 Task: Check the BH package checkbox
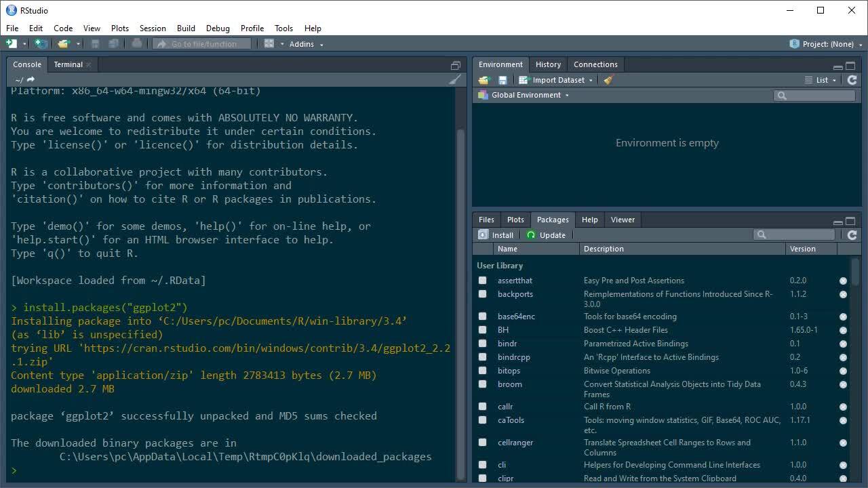(x=482, y=329)
